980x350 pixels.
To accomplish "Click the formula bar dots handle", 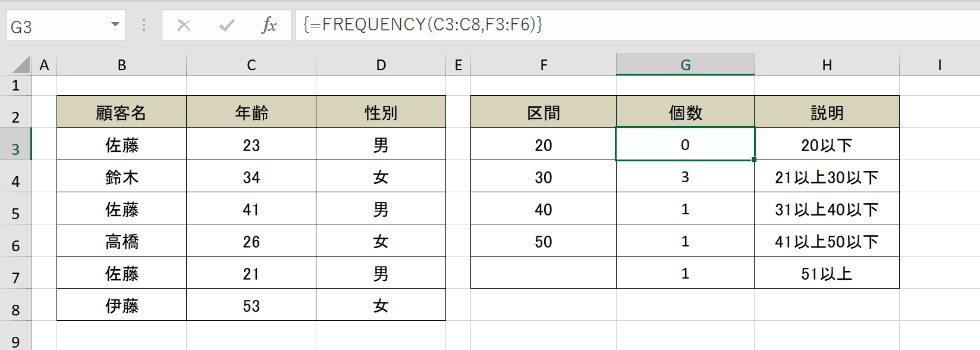I will 144,26.
